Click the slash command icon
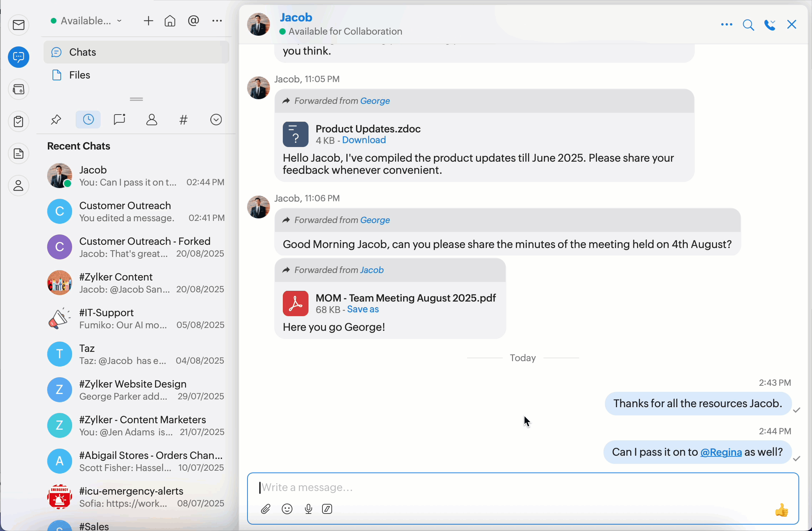The image size is (812, 531). 327,509
